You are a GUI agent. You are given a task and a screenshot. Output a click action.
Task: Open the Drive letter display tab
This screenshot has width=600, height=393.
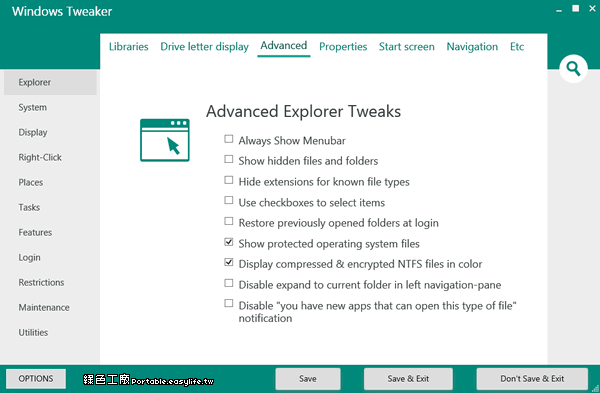click(x=204, y=47)
